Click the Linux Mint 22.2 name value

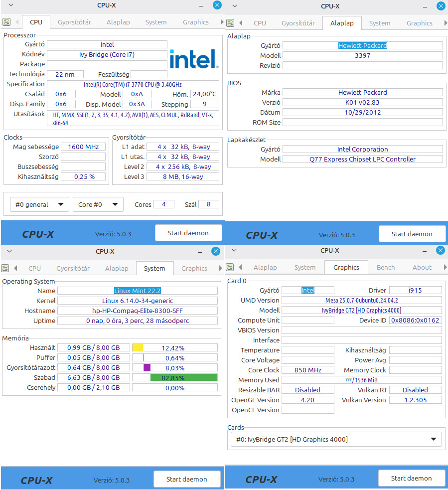[x=138, y=291]
